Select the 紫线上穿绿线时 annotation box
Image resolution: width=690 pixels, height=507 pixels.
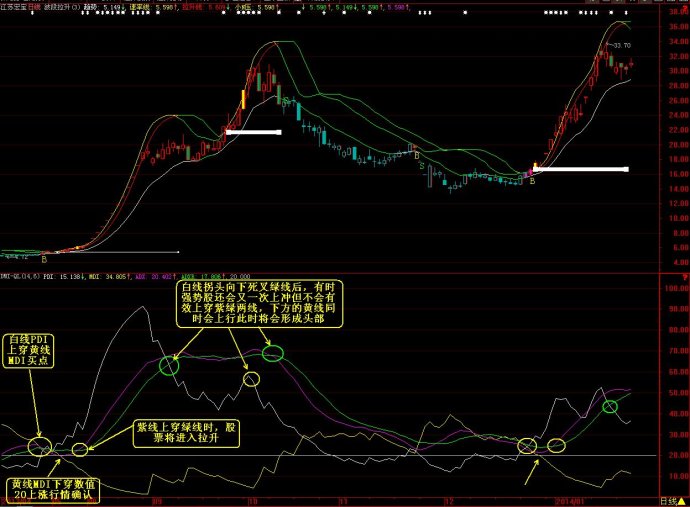click(186, 433)
